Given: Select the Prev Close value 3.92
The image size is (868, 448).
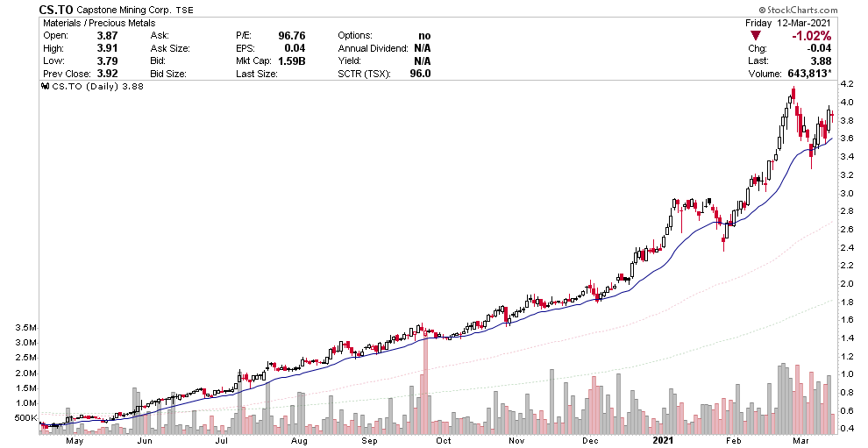Looking at the screenshot, I should tap(107, 74).
